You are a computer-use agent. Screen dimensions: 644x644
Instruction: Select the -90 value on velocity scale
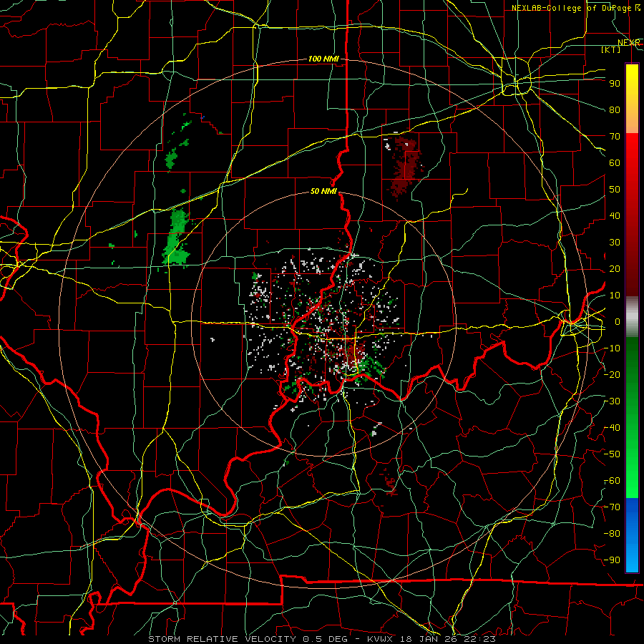pyautogui.click(x=612, y=560)
